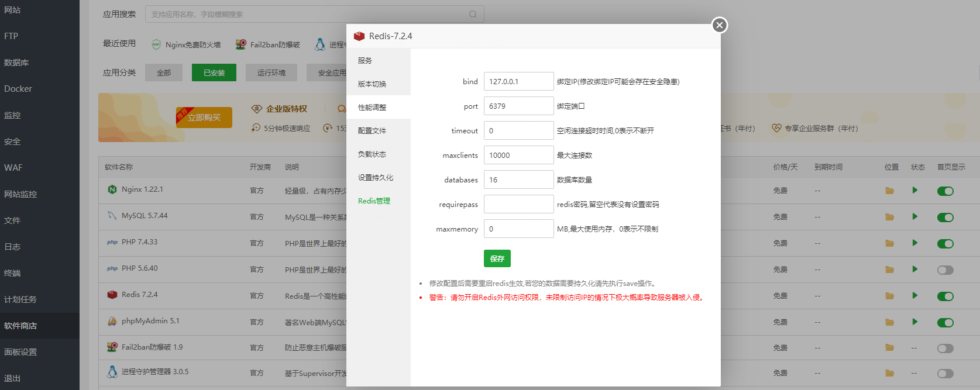Open recently used Fail2ban防爆破
The height and width of the screenshot is (390, 980).
coord(268,44)
